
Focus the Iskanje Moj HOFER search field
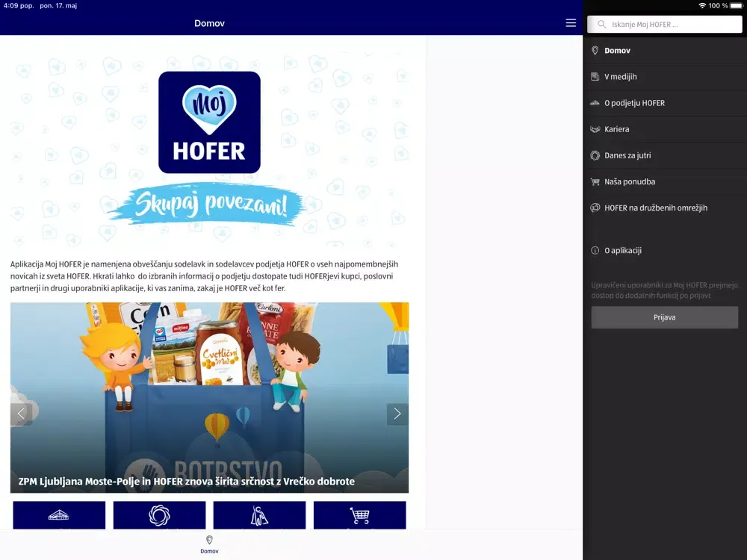tap(664, 25)
